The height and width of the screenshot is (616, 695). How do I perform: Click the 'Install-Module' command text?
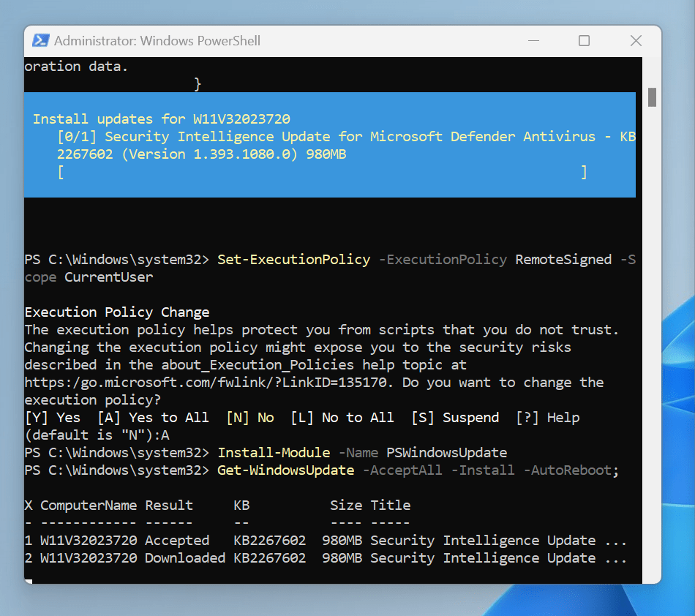[x=274, y=452]
